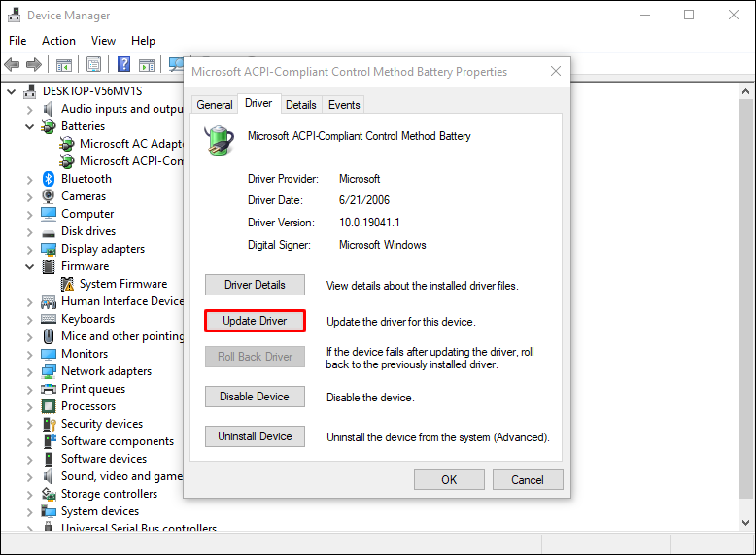Select the Software components tree item
Image resolution: width=756 pixels, height=555 pixels.
click(x=118, y=441)
